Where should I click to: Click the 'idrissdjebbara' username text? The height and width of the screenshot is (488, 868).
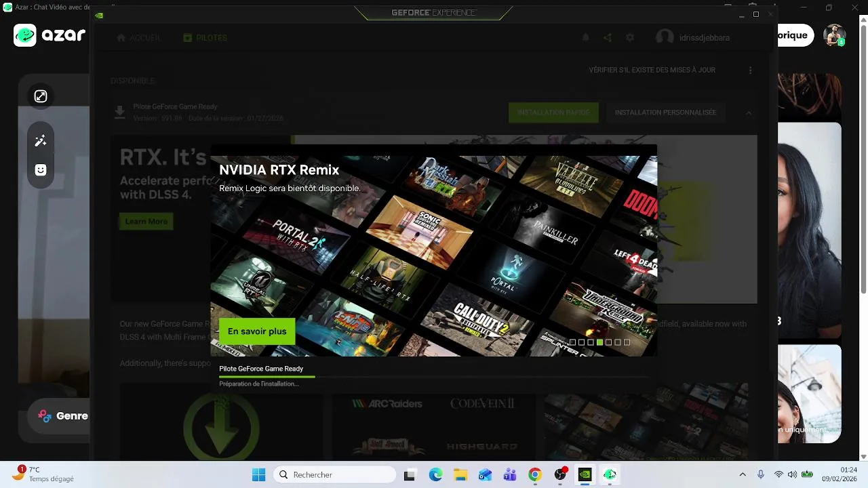[705, 38]
